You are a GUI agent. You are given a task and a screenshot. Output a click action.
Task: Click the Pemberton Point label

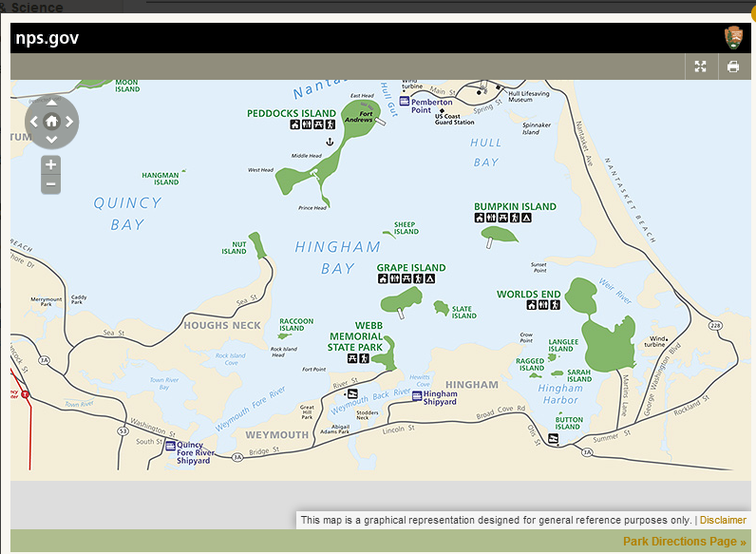click(431, 105)
